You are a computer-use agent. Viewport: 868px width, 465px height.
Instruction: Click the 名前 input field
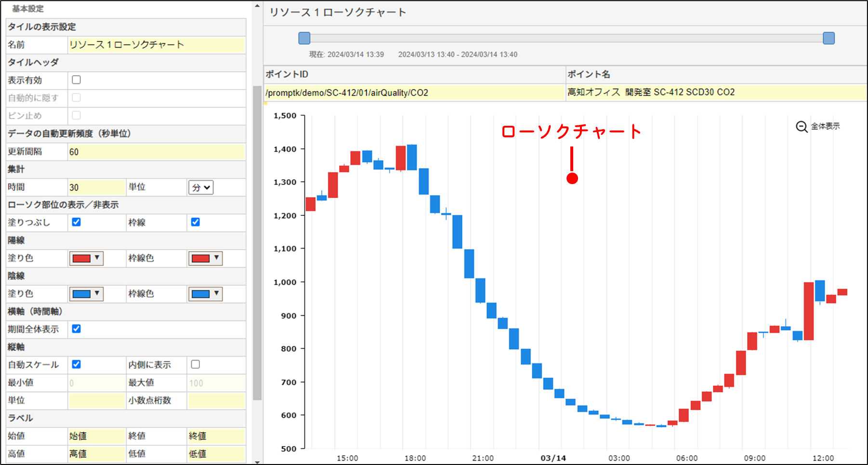click(157, 45)
